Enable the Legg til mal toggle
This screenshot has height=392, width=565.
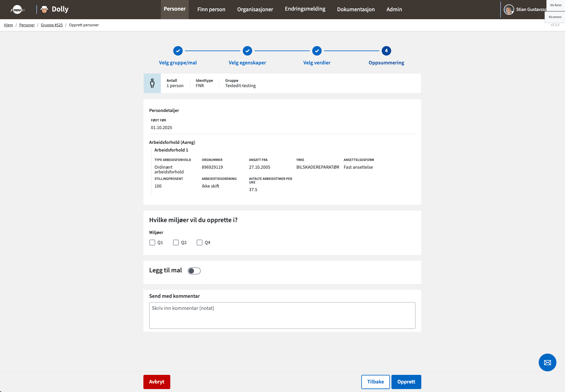pyautogui.click(x=194, y=271)
